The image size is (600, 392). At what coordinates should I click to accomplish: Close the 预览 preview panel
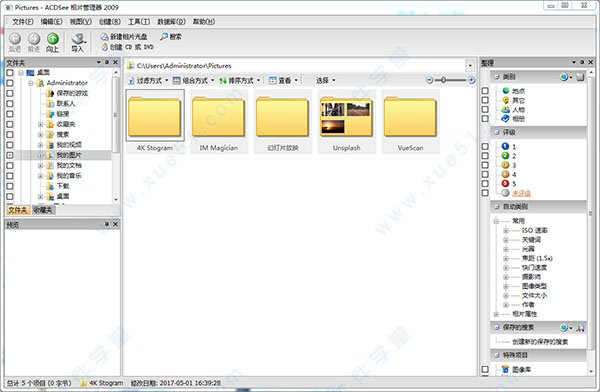(x=115, y=224)
